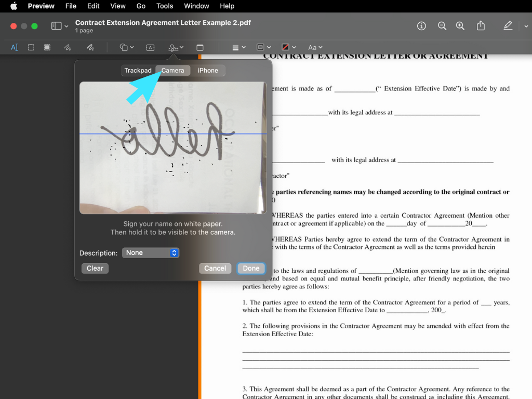Click the document title in the toolbar
This screenshot has width=532, height=399.
163,22
